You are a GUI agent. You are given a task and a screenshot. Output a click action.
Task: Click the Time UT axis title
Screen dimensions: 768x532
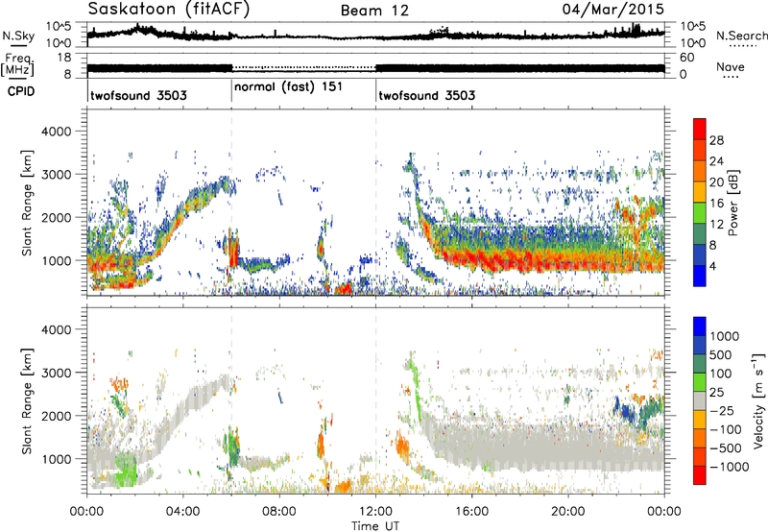click(x=375, y=526)
